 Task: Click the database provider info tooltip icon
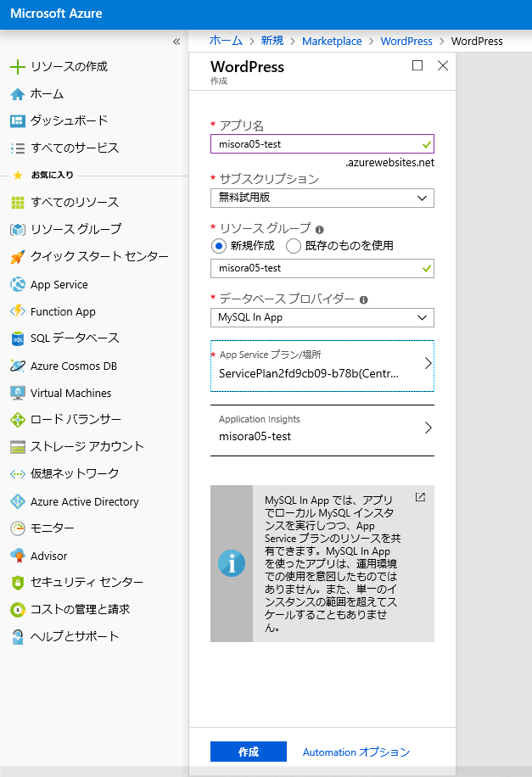click(363, 299)
